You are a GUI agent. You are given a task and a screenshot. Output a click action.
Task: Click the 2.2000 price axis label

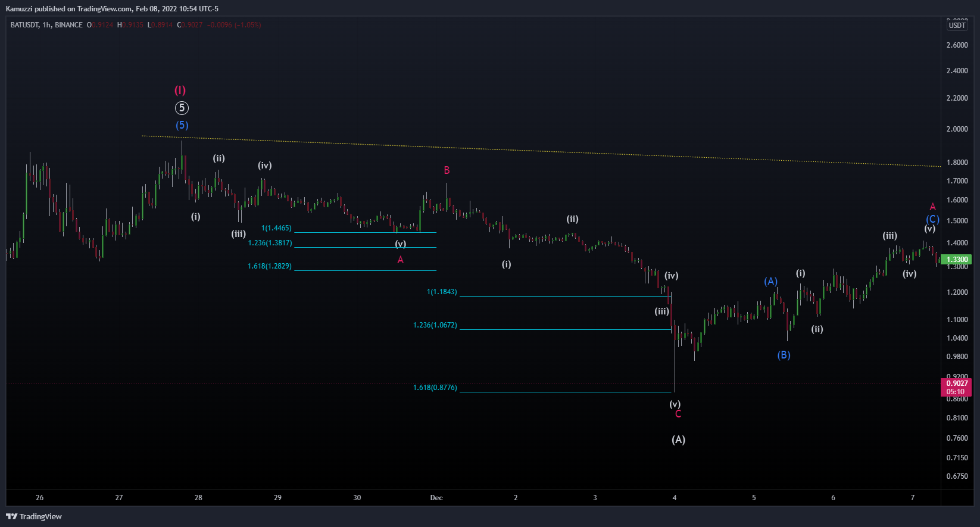[957, 98]
